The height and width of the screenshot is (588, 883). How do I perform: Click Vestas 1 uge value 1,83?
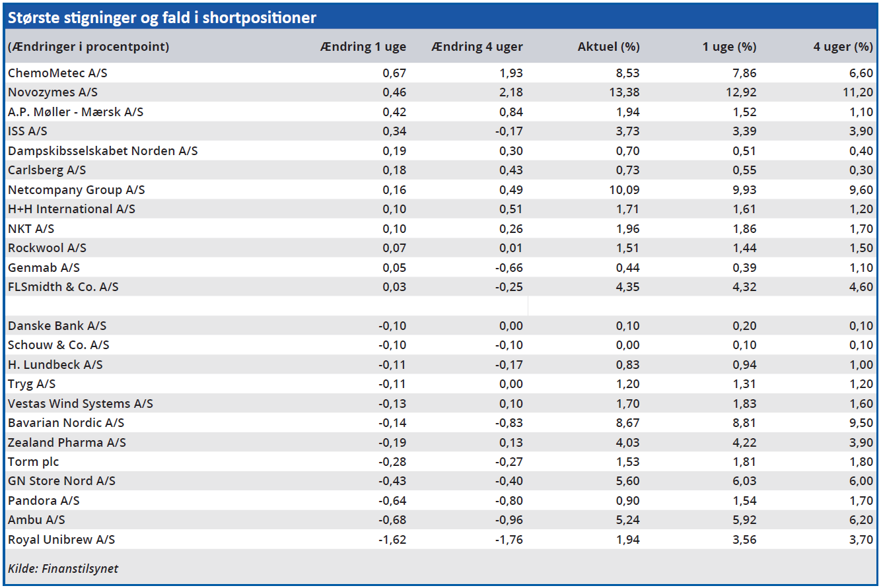[x=744, y=404]
